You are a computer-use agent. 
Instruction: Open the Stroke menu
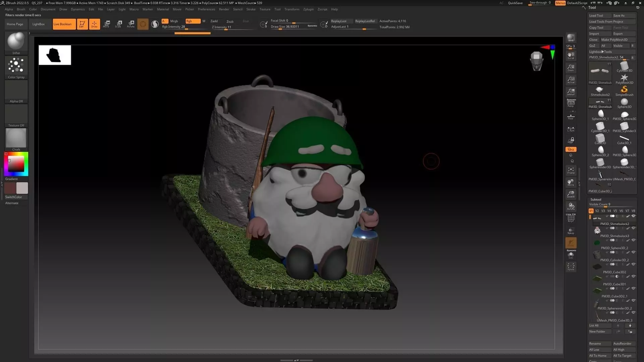[x=251, y=9]
